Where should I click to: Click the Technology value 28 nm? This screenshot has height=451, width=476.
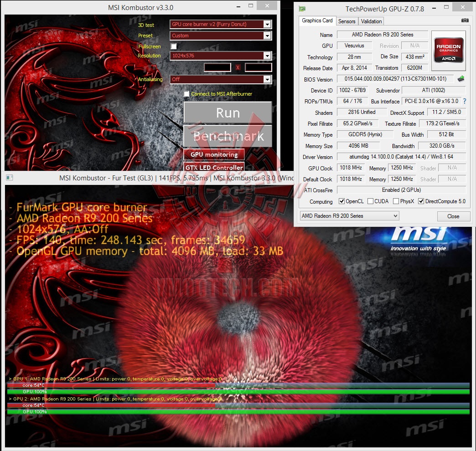354,56
